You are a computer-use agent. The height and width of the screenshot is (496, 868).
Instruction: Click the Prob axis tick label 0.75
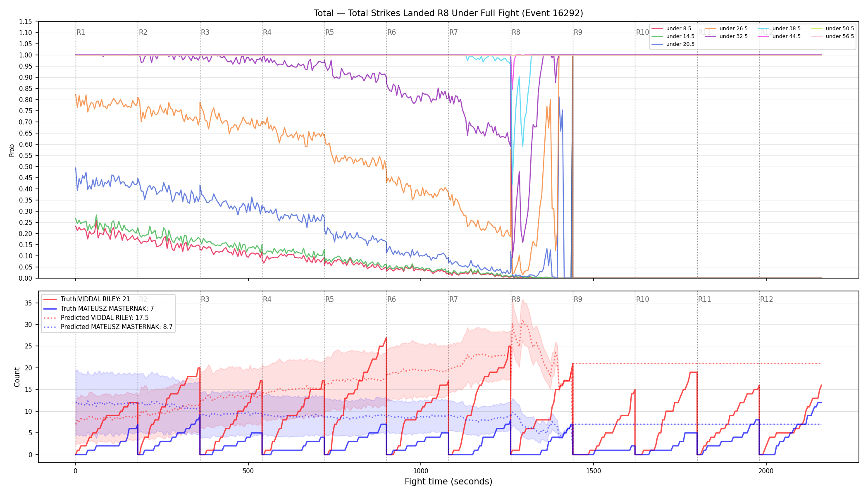point(26,111)
